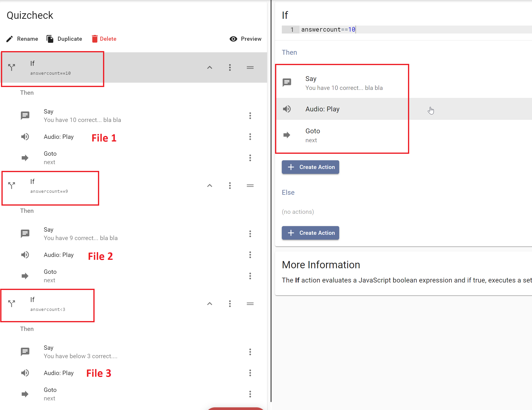
Task: Click speaker icon in right panel Audio: Play
Action: coord(287,109)
